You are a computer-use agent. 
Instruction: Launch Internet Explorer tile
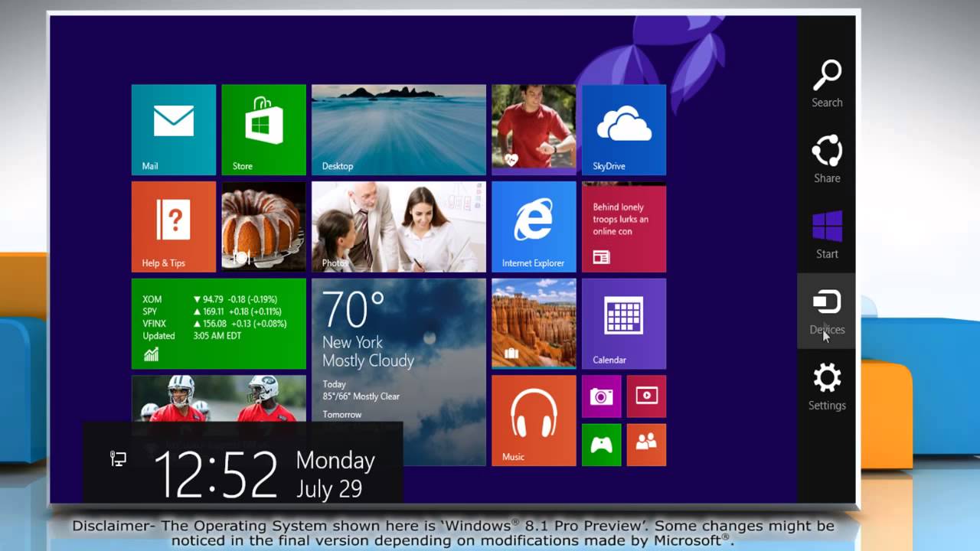point(534,227)
